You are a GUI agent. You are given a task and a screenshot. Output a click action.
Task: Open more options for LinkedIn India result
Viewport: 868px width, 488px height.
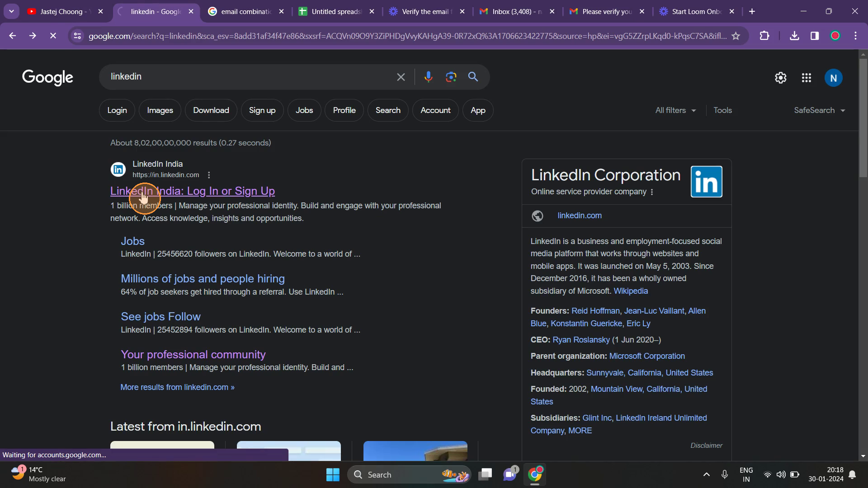tap(208, 175)
